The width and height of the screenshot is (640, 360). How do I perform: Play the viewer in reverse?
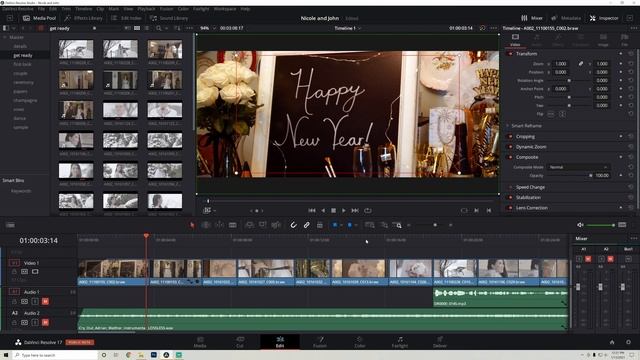[323, 210]
